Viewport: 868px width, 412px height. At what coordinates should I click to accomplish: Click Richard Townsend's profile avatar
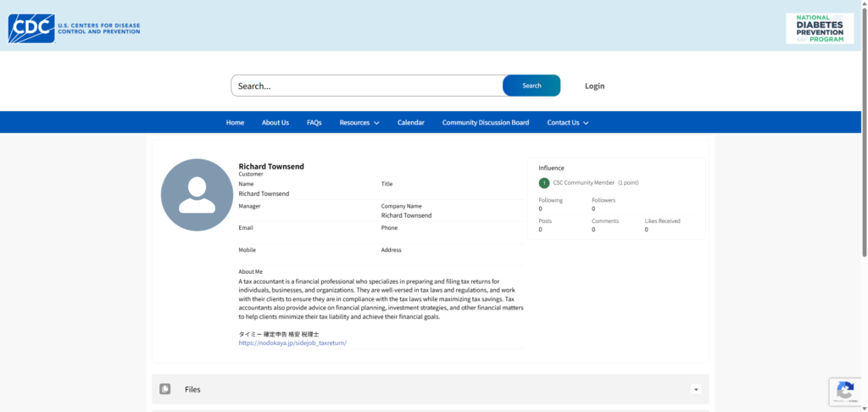click(197, 195)
